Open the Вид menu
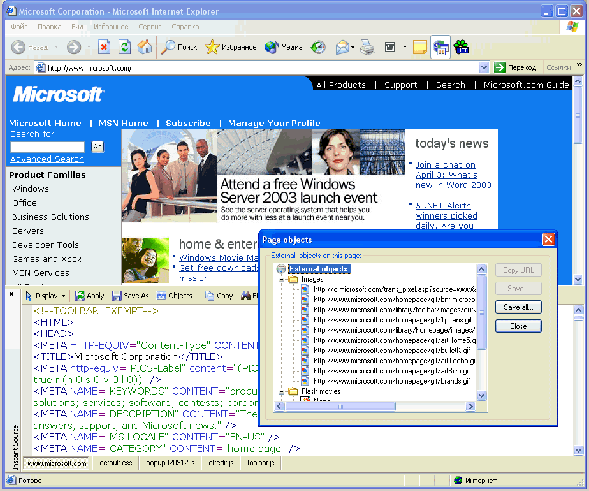The width and height of the screenshot is (589, 491). click(x=77, y=27)
